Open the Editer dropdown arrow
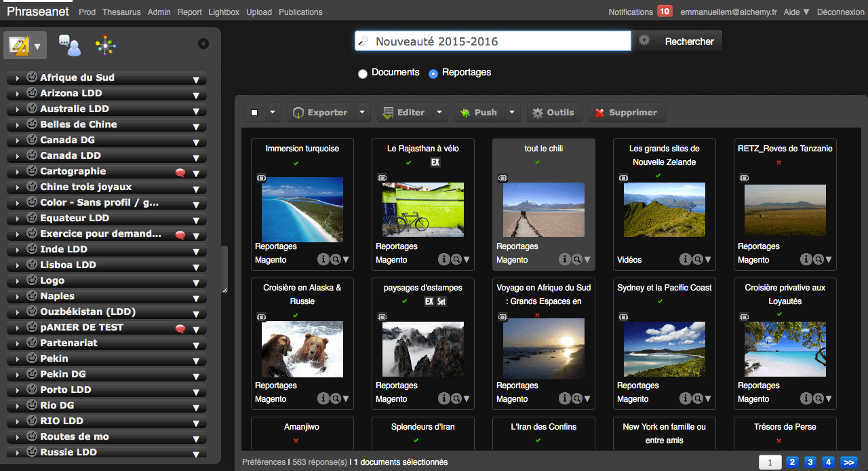This screenshot has width=868, height=471. [x=440, y=113]
